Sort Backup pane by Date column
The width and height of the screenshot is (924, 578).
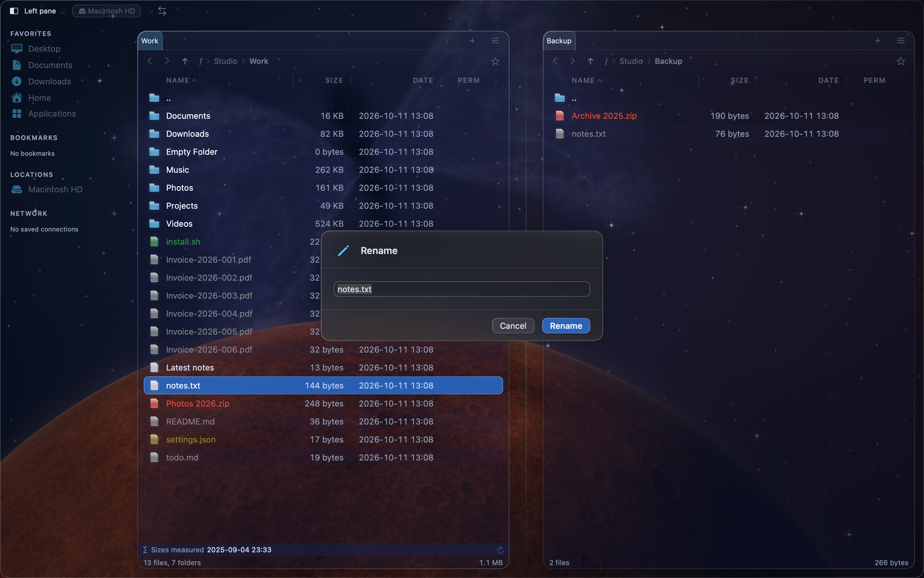828,80
